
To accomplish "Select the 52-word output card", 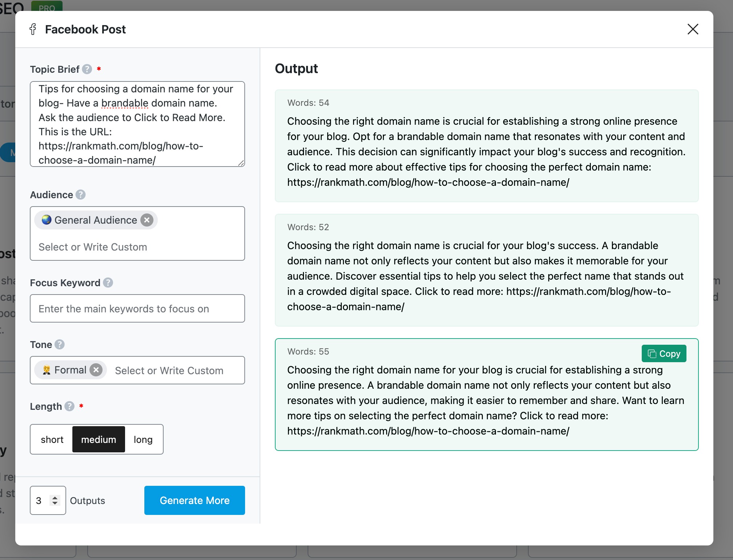I will (x=486, y=270).
